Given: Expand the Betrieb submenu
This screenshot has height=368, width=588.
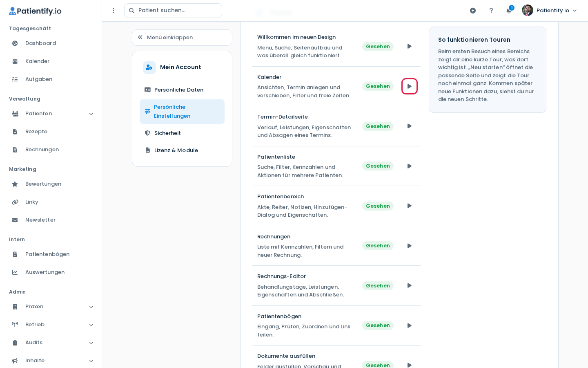Looking at the screenshot, I should coord(91,325).
